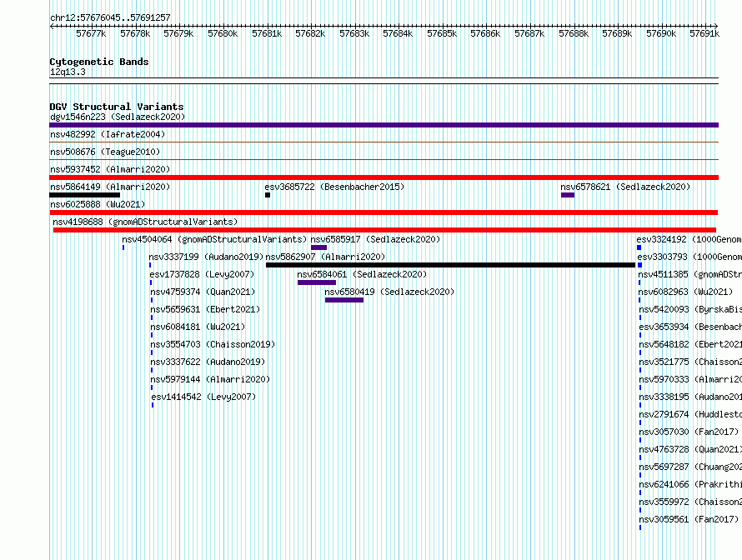Open nsv3059561 (Fan2017) label
The image size is (742, 560).
[x=689, y=519]
